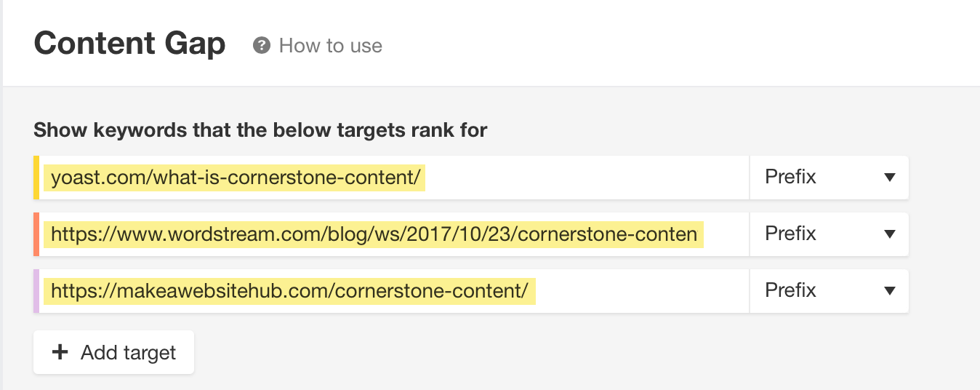Select the Prefix text in first row
This screenshot has height=390, width=980.
790,177
